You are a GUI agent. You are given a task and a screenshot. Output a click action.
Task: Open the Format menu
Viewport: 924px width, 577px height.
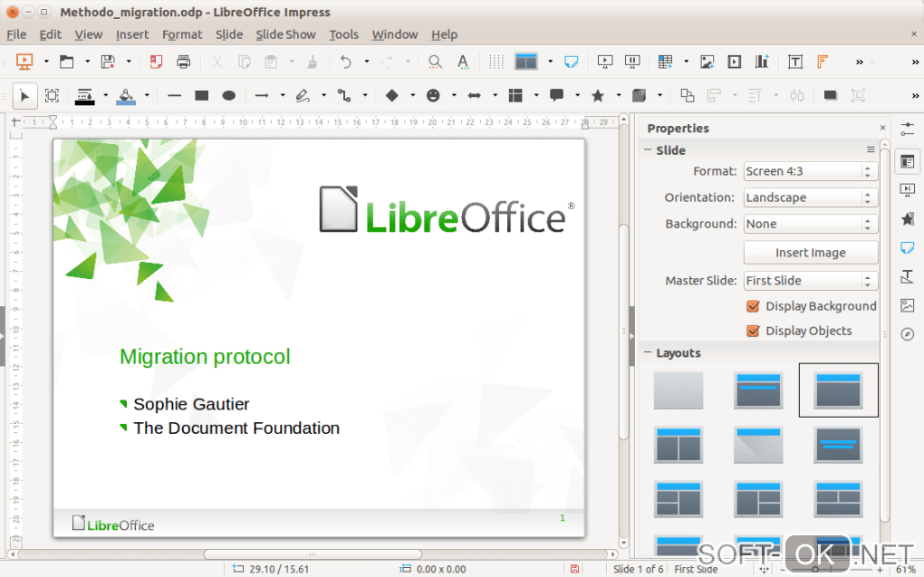coord(182,34)
